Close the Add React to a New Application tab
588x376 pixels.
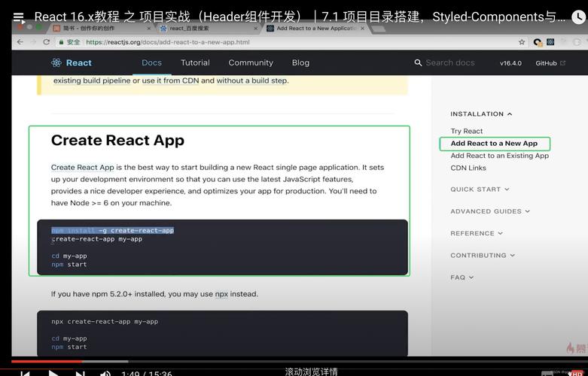point(363,28)
